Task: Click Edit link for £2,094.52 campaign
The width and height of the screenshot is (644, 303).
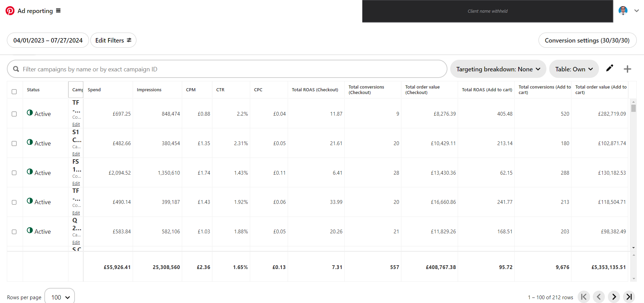Action: coord(76,183)
